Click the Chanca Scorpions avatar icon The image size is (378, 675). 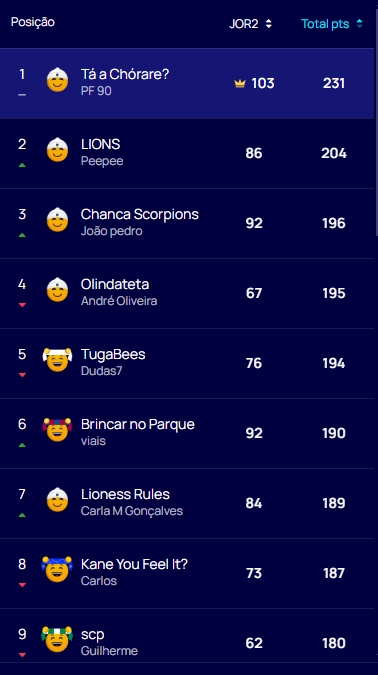click(57, 220)
